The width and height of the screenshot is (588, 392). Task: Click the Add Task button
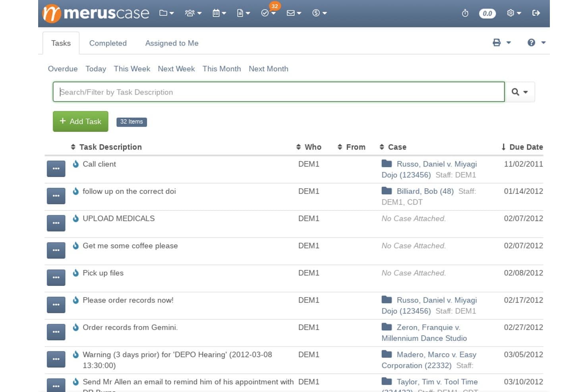pyautogui.click(x=81, y=121)
